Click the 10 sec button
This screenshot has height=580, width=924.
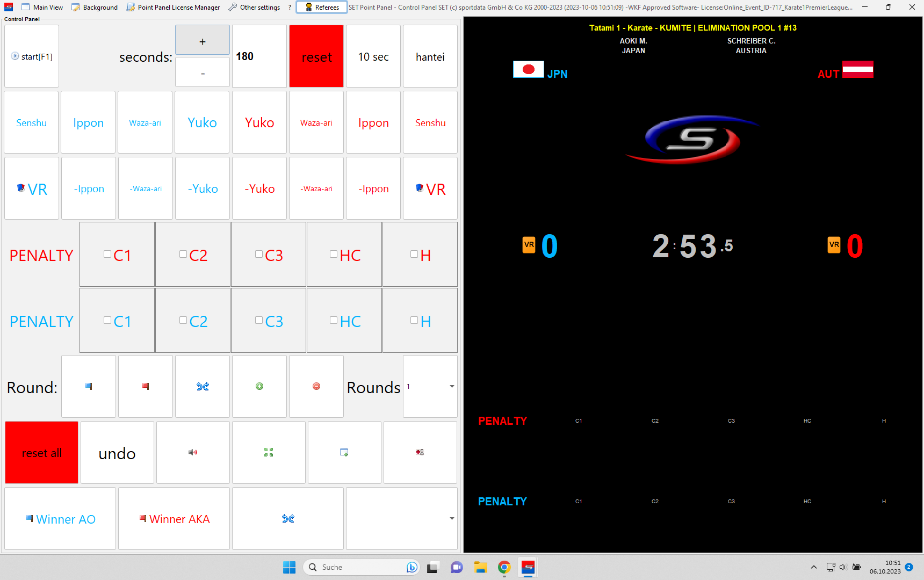click(373, 56)
